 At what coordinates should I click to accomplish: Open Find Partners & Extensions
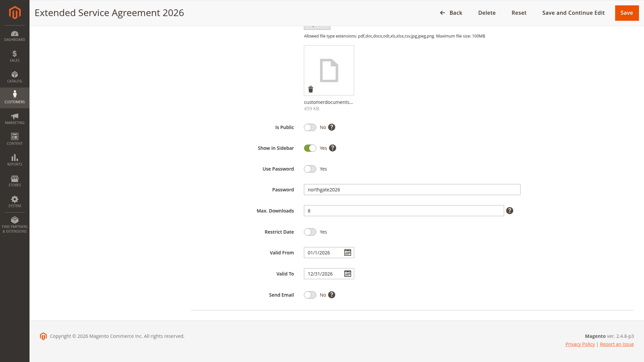pos(15,225)
